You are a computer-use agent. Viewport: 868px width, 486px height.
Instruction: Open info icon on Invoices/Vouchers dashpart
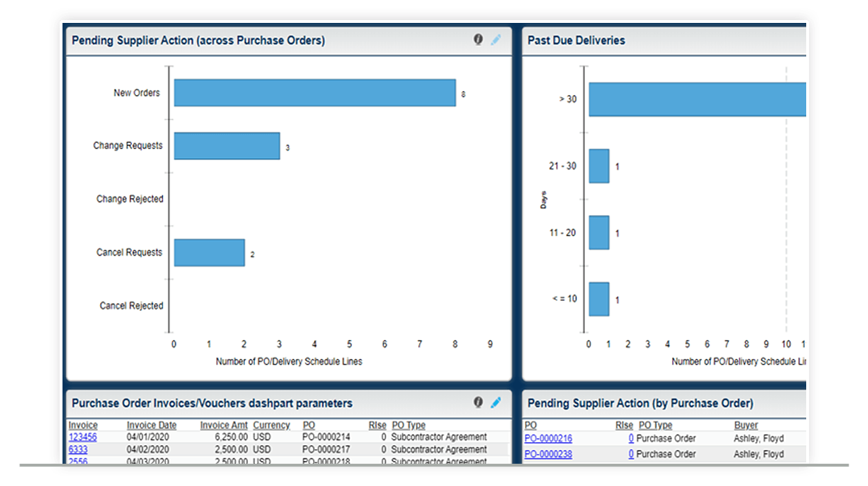pos(478,403)
